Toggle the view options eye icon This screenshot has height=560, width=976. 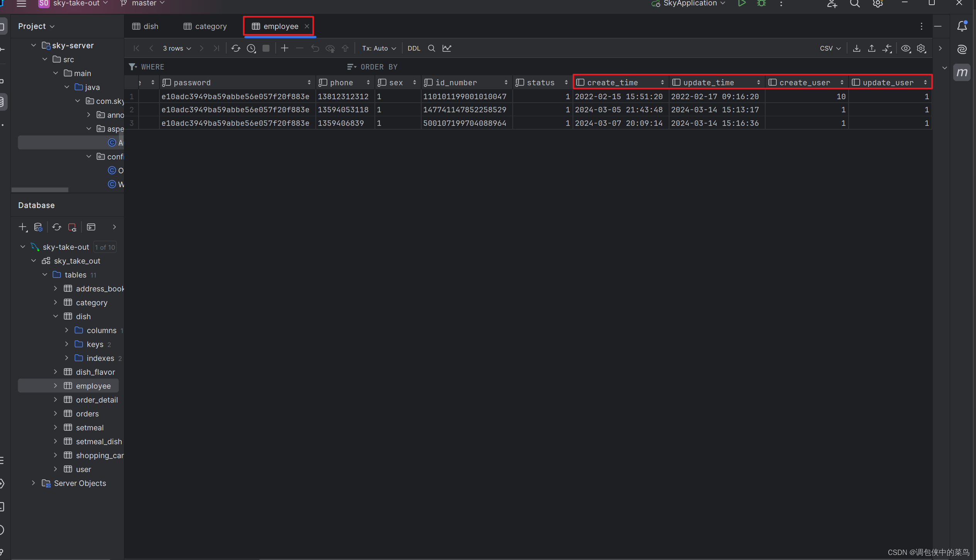906,48
